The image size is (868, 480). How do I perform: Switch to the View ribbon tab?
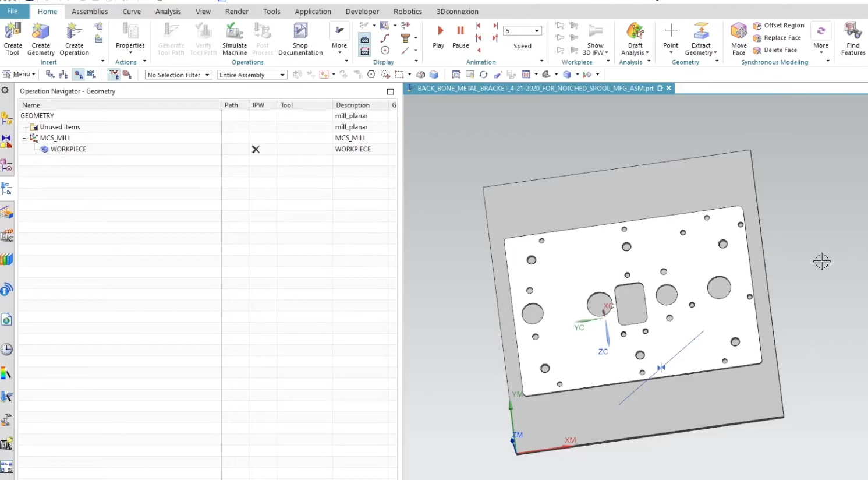click(x=203, y=12)
